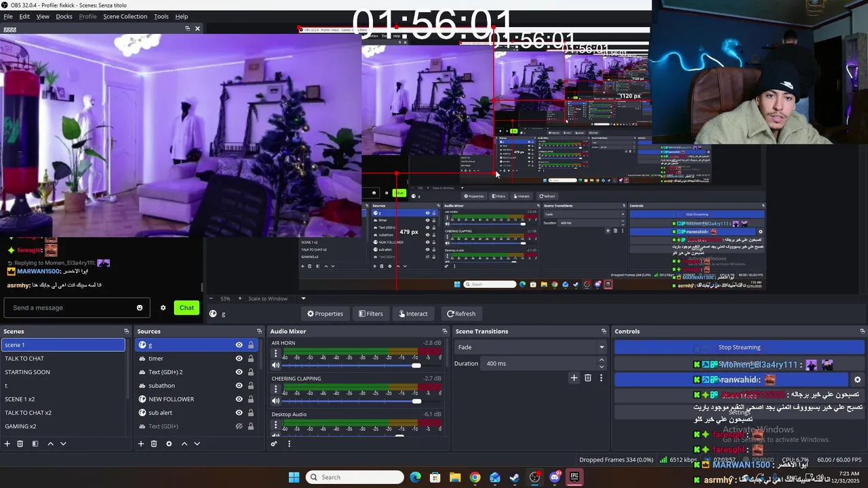Toggle the lock on the subathon source
This screenshot has height=488, width=868.
pyautogui.click(x=251, y=386)
